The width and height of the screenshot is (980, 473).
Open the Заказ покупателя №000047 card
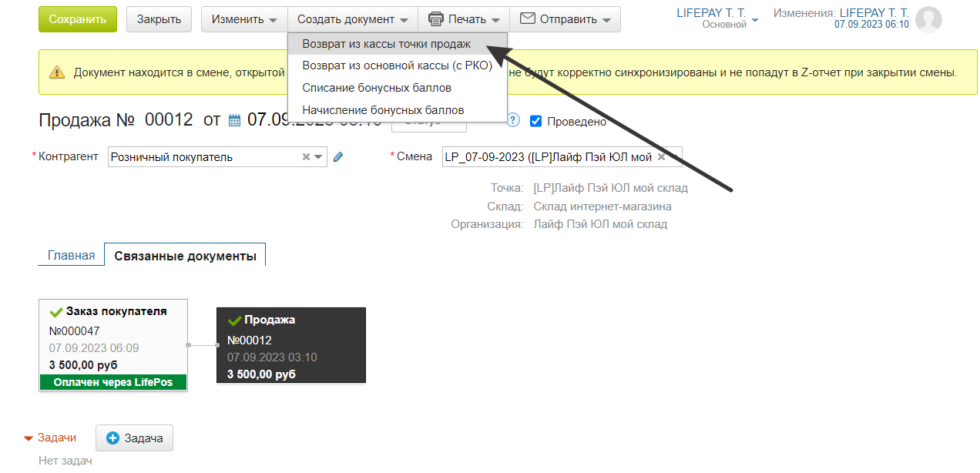[x=113, y=345]
